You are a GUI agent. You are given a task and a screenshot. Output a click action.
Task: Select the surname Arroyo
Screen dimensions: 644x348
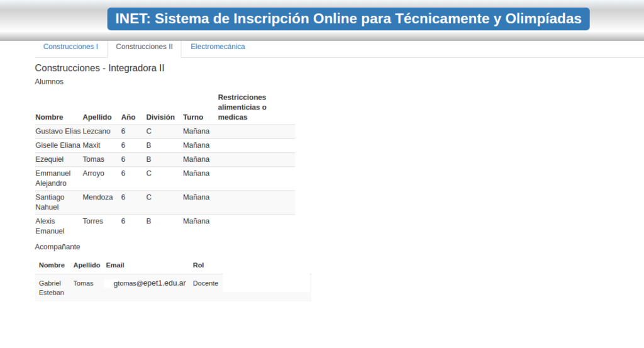click(x=93, y=174)
